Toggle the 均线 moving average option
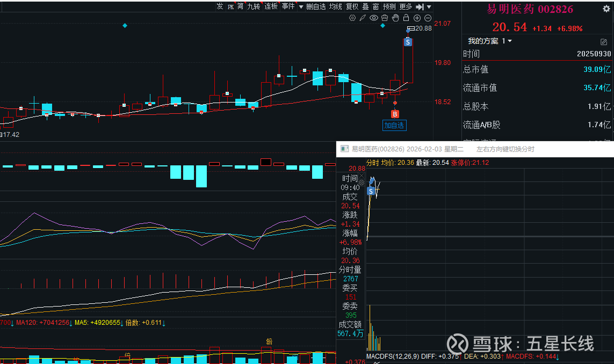Image resolution: width=614 pixels, height=364 pixels. [x=336, y=6]
